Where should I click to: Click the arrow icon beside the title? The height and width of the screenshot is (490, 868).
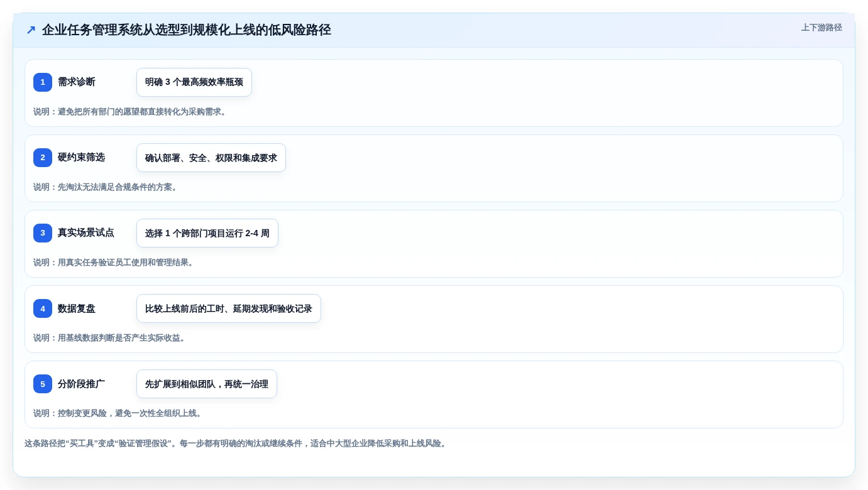pyautogui.click(x=31, y=30)
